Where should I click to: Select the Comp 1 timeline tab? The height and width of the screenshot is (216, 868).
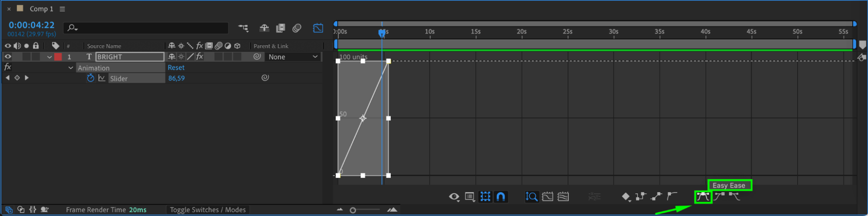pos(41,9)
